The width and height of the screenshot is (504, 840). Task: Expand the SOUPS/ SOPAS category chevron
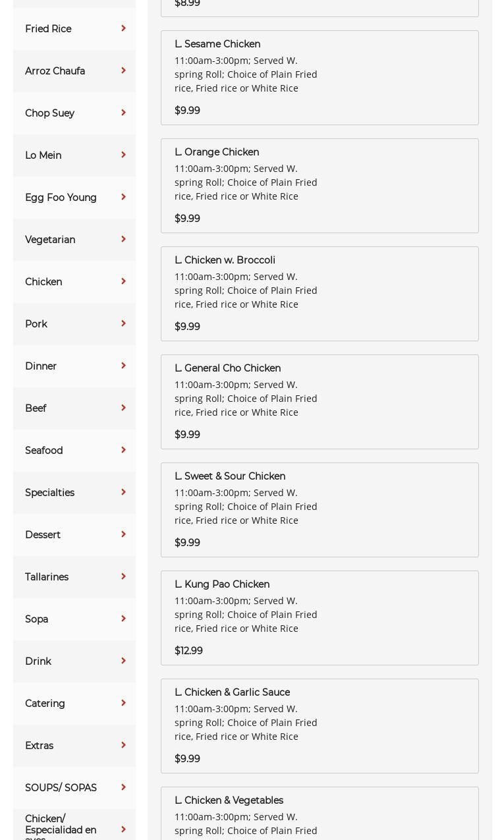[123, 787]
